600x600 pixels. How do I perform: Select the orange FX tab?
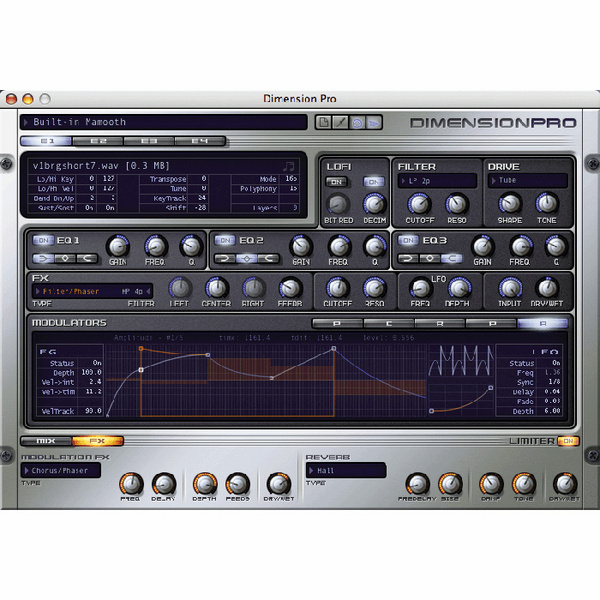click(98, 441)
